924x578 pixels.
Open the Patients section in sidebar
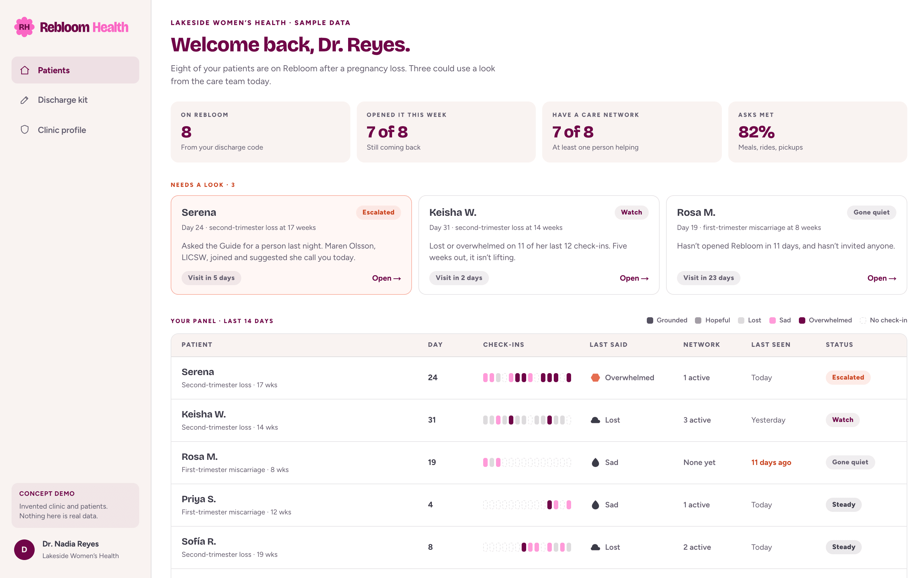tap(75, 70)
